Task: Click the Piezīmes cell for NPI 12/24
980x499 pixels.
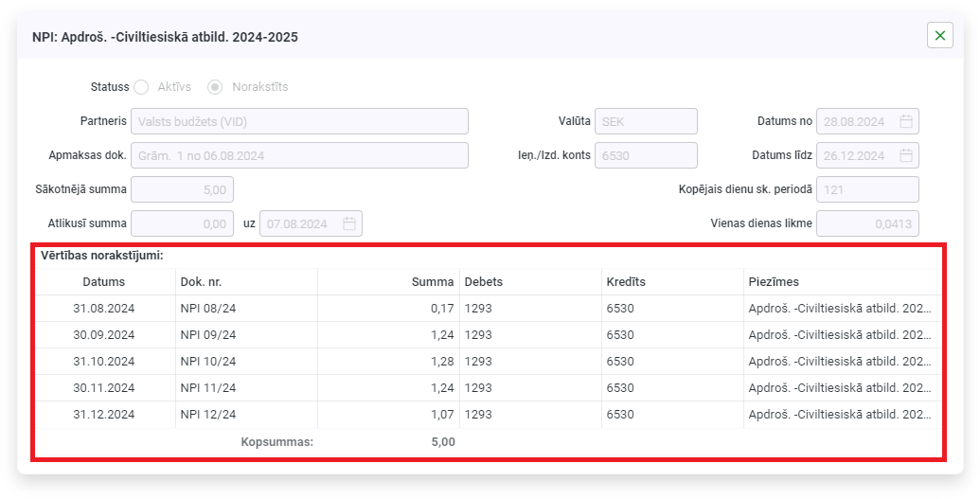Action: pyautogui.click(x=840, y=415)
